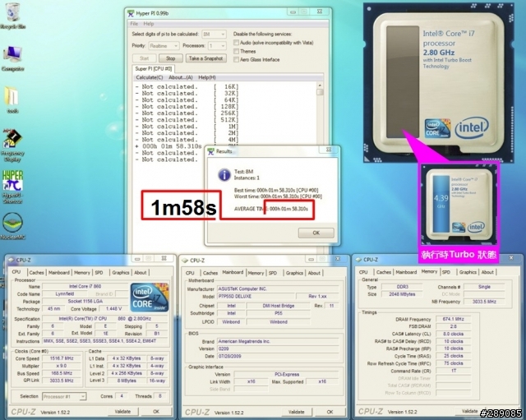Open the Recycle Bin desktop icon
Viewport: 526px width, 420px height.
[x=13, y=16]
